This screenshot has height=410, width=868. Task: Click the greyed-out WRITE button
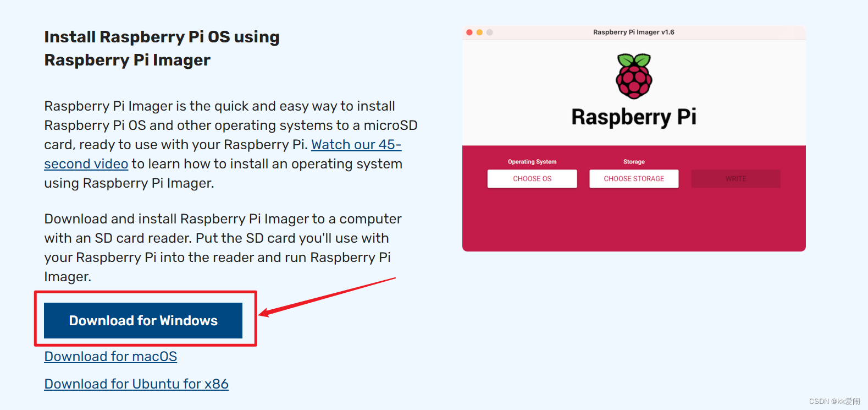[x=736, y=179]
